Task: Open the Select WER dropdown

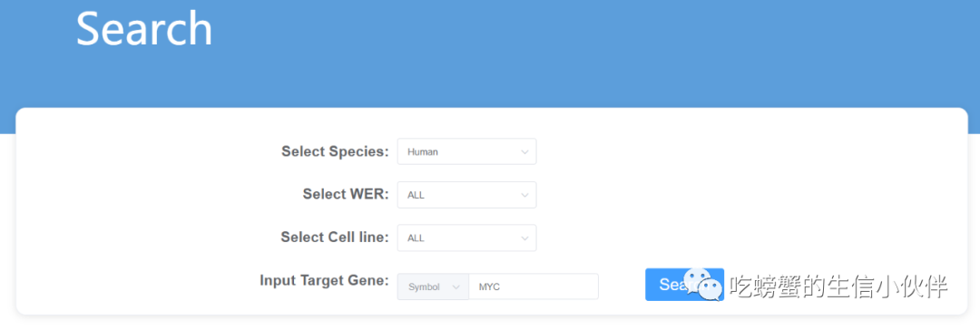Action: pos(466,194)
